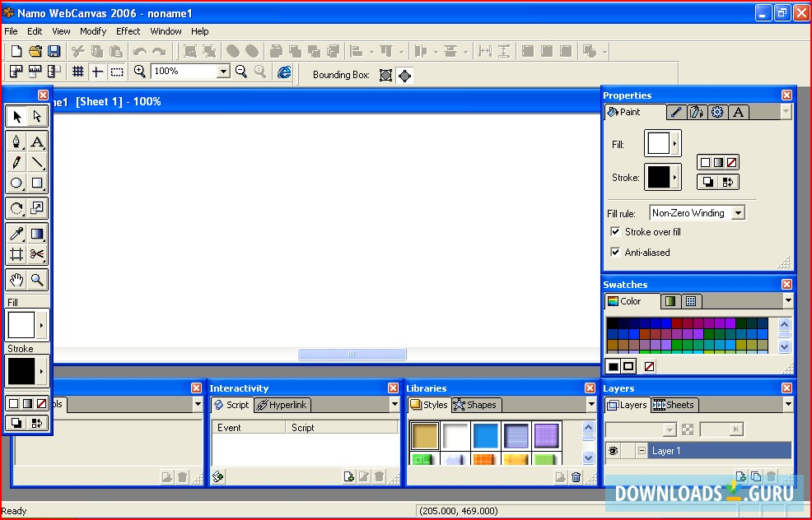
Task: Select the black arrow Selection tool
Action: (16, 116)
